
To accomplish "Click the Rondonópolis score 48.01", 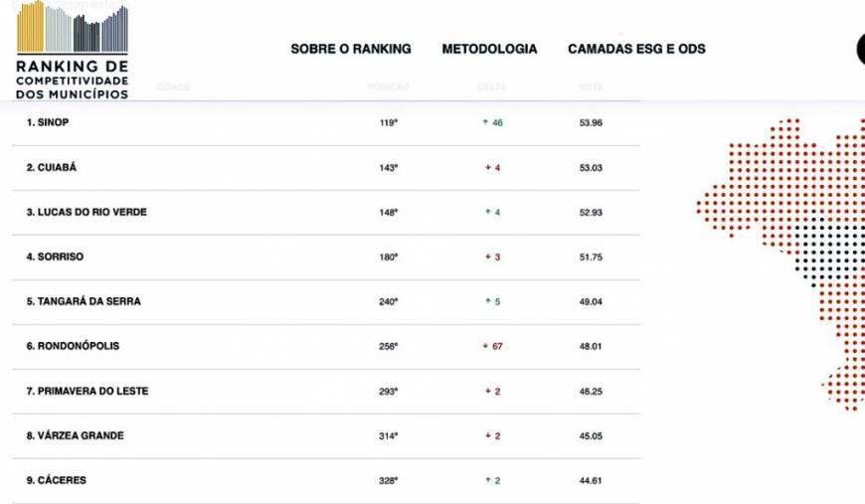I will click(x=591, y=346).
